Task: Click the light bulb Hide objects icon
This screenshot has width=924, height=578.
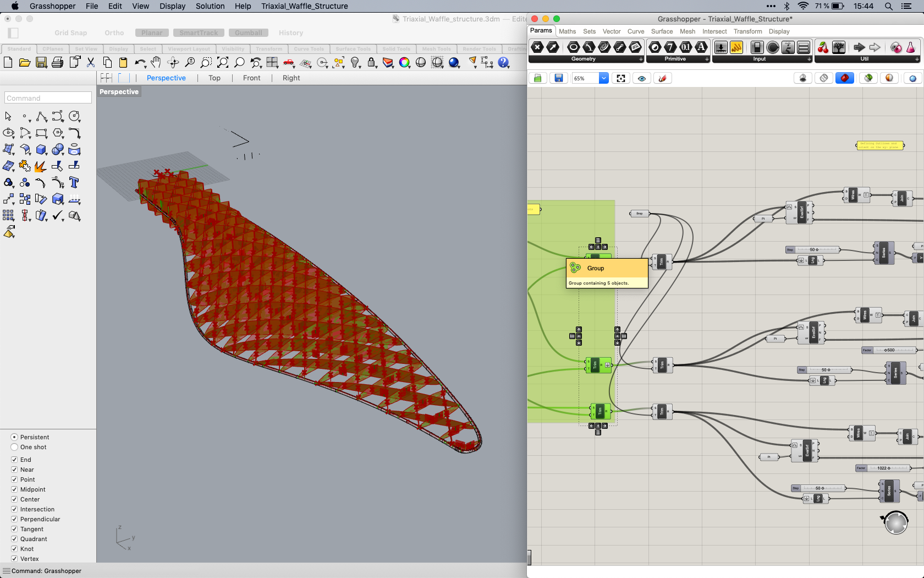Action: [355, 63]
